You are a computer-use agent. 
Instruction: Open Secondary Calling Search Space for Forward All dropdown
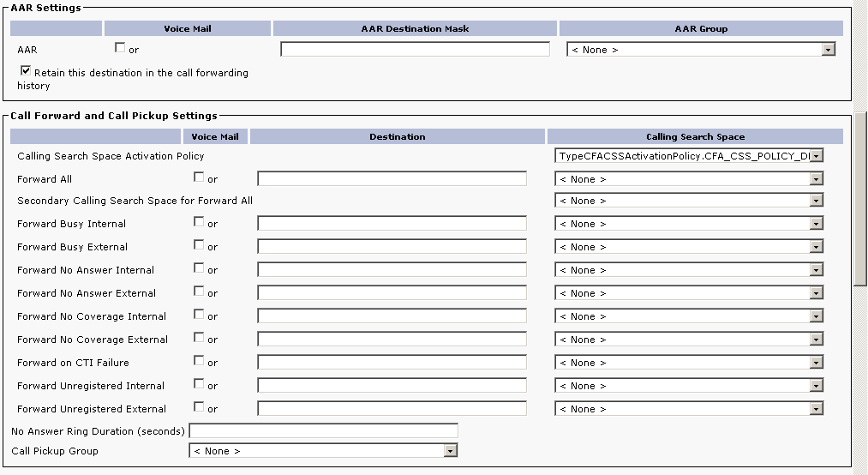coord(689,201)
